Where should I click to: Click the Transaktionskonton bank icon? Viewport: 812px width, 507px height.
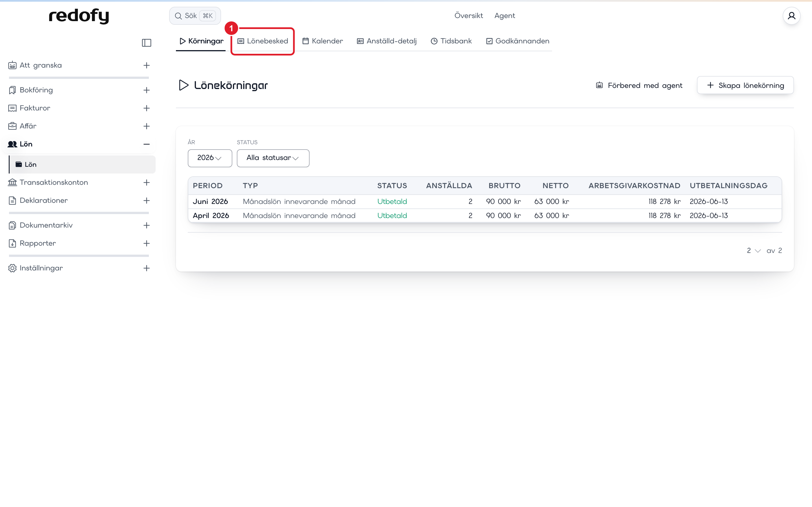click(12, 183)
